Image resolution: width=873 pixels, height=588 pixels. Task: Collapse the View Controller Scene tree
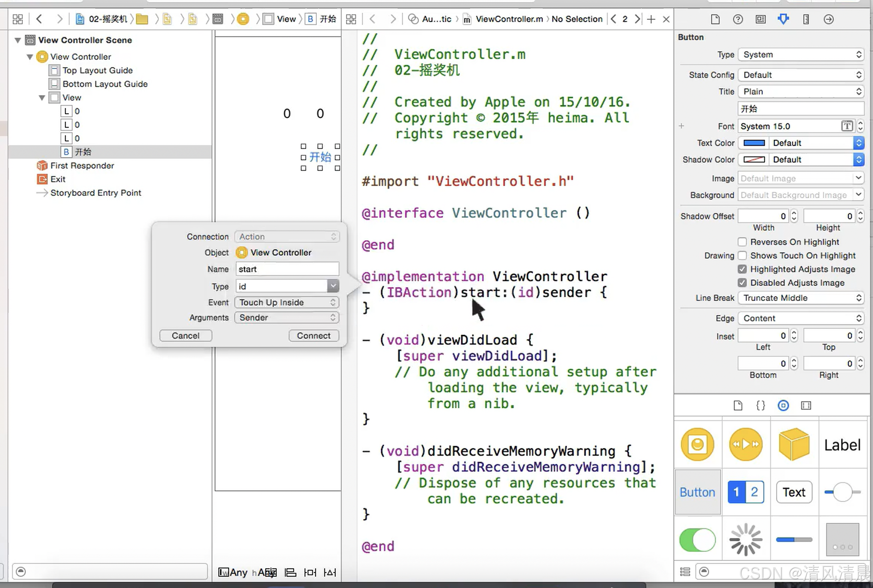17,40
